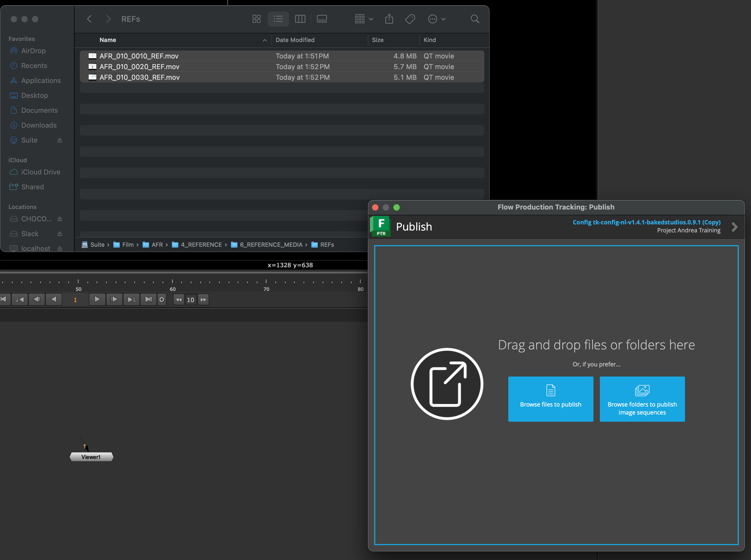Sort files by Date Modified column
Screen dimensions: 751x560
295,40
